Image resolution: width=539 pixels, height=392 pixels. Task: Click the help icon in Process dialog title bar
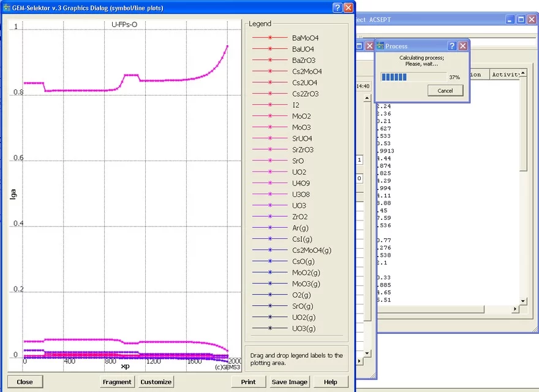[x=452, y=46]
